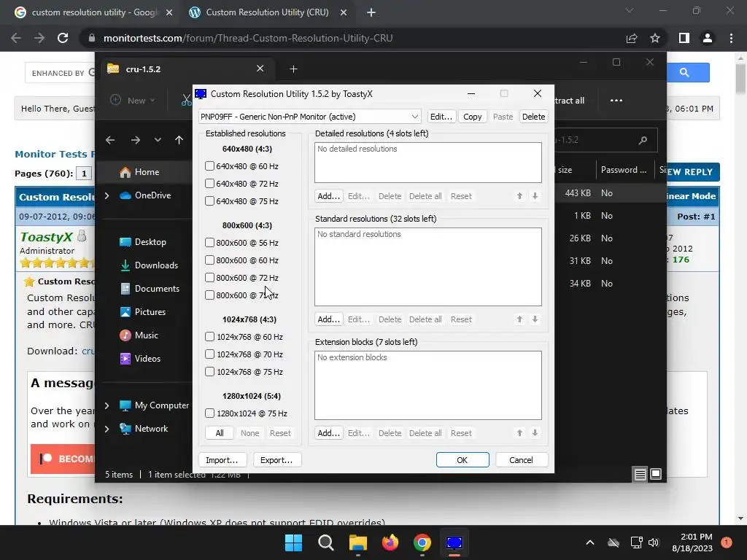
Task: Share this page from the address bar
Action: (x=632, y=38)
